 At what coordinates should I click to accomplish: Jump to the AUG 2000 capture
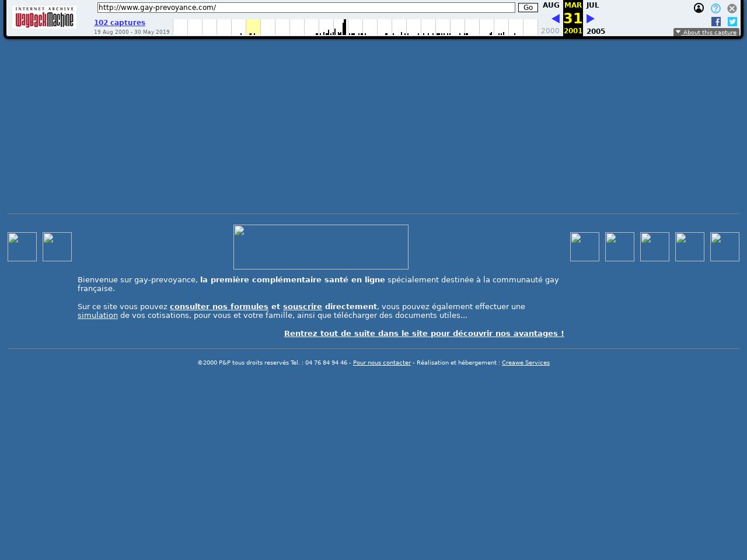point(550,5)
